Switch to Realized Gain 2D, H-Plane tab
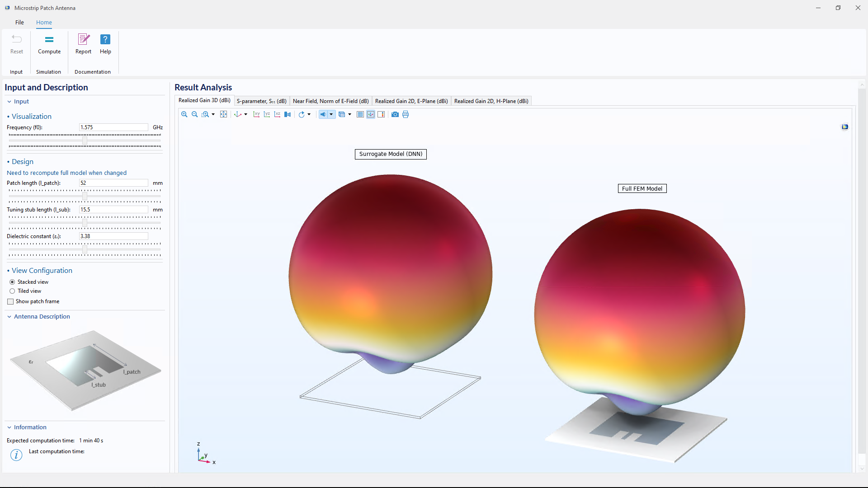This screenshot has height=488, width=868. click(491, 101)
